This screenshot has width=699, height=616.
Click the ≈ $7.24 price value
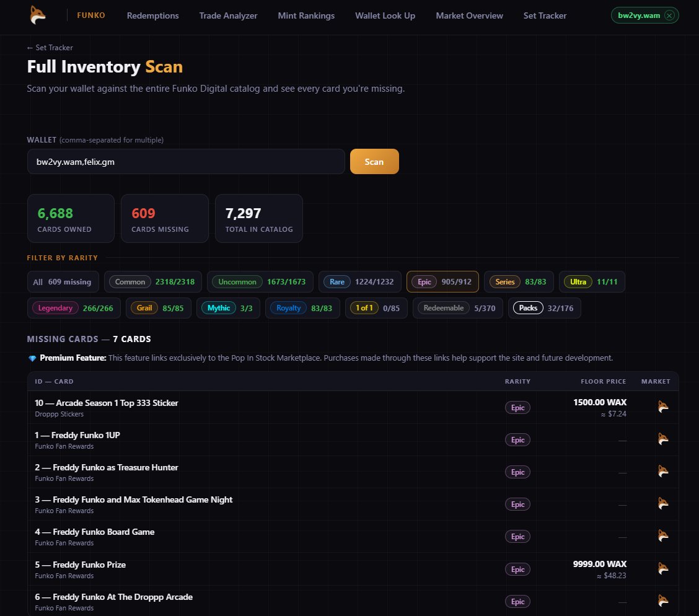613,414
